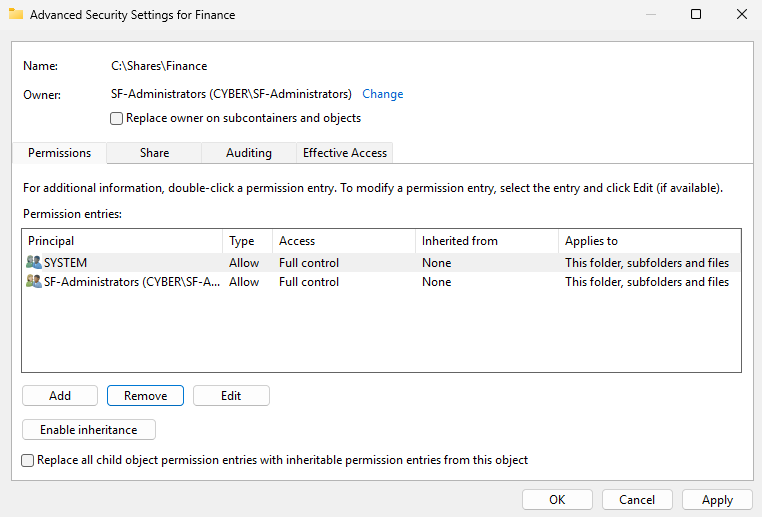Viewport: 762px width, 517px height.
Task: Click Enable inheritance button
Action: click(x=89, y=430)
